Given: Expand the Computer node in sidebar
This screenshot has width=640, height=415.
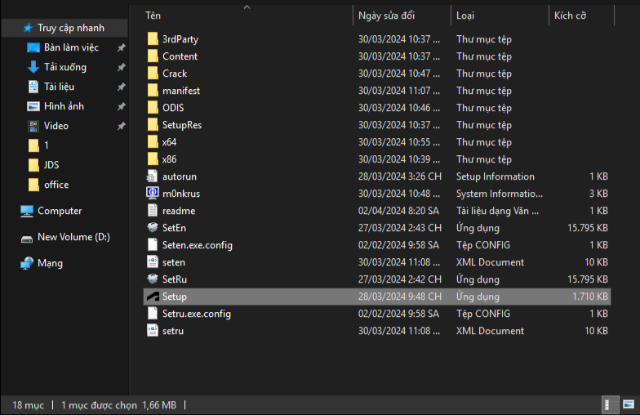Looking at the screenshot, I should click(x=8, y=211).
